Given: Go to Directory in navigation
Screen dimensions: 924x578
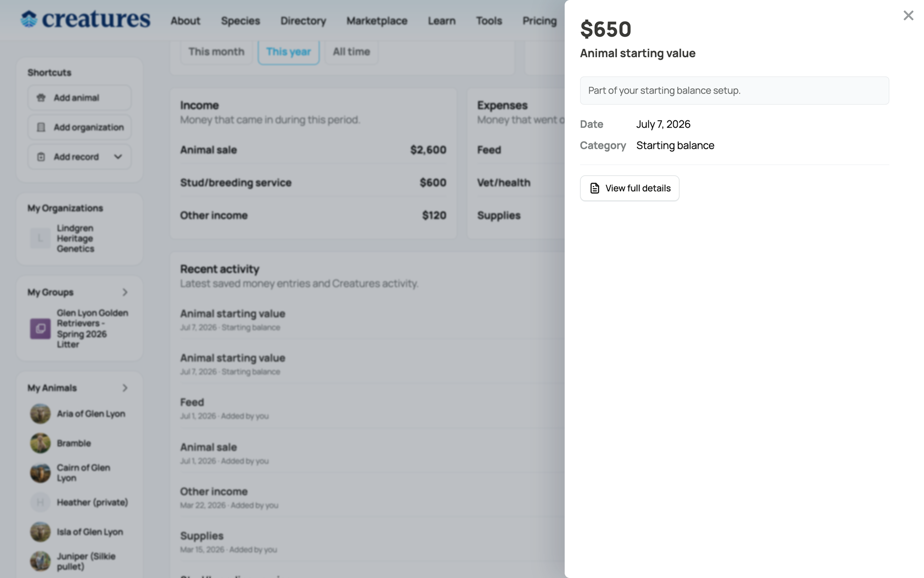Looking at the screenshot, I should (303, 20).
